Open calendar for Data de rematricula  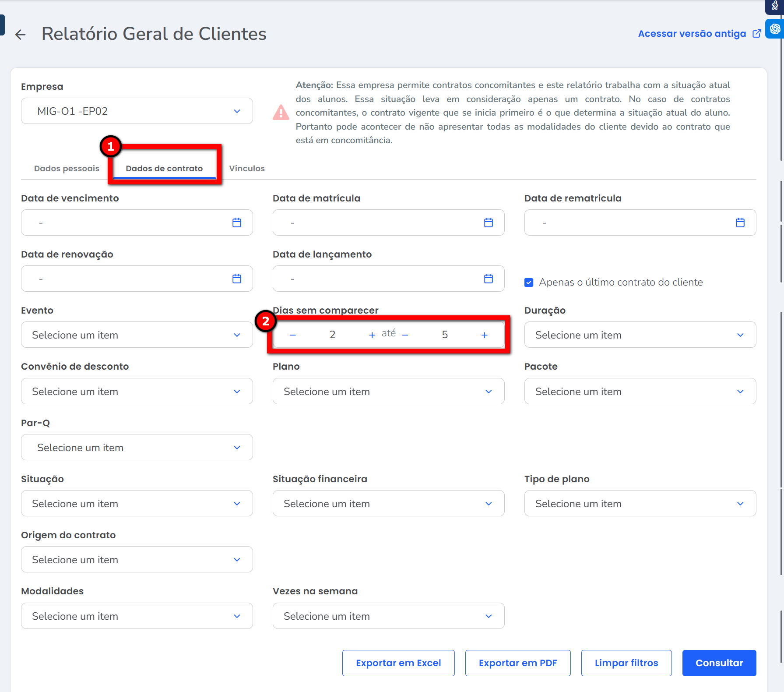[x=740, y=222]
